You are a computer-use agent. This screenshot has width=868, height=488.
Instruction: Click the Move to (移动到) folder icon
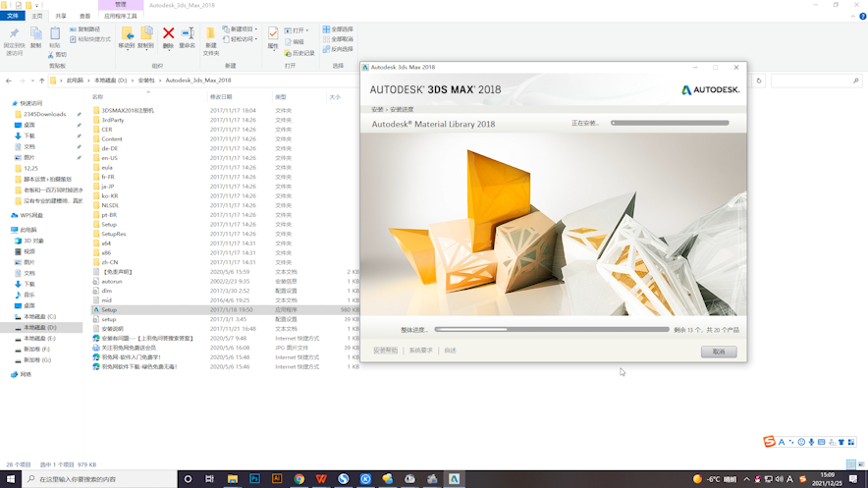(x=127, y=34)
